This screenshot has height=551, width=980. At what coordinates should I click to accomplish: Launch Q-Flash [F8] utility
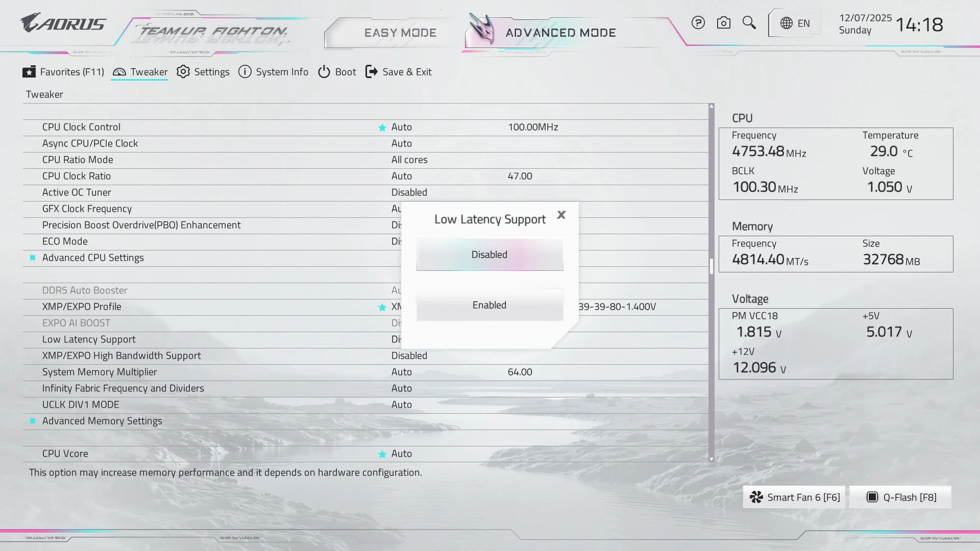coord(901,497)
